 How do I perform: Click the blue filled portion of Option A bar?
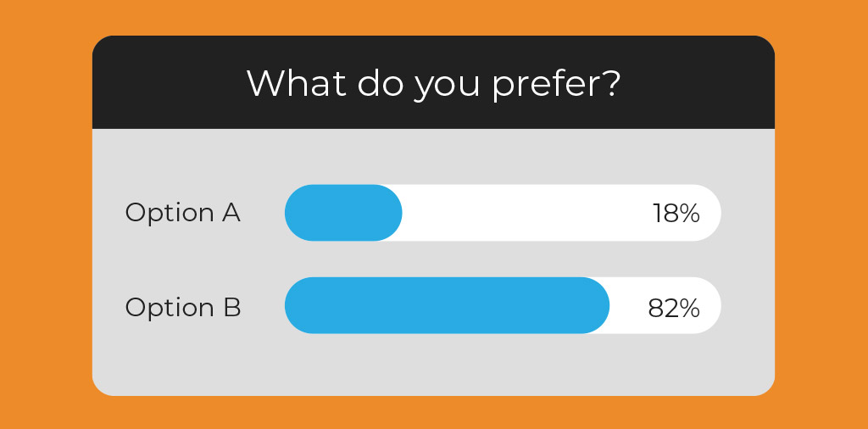343,213
